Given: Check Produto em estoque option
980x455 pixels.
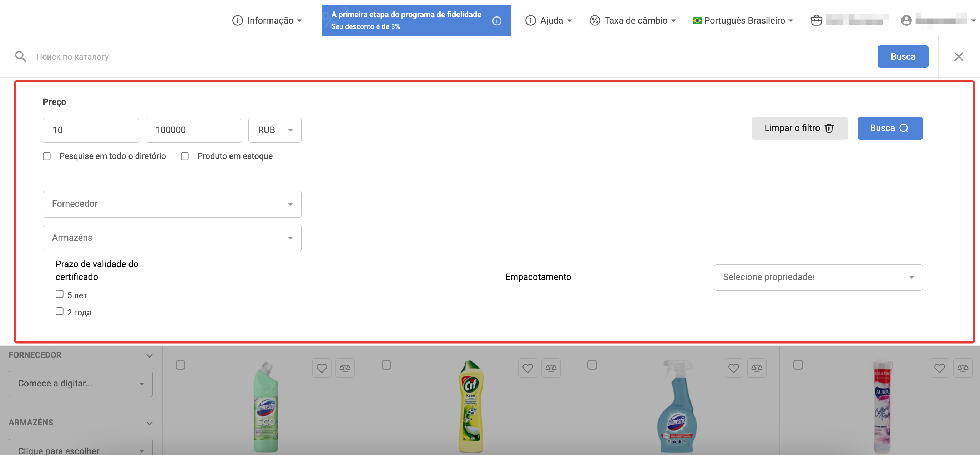Looking at the screenshot, I should click(185, 156).
